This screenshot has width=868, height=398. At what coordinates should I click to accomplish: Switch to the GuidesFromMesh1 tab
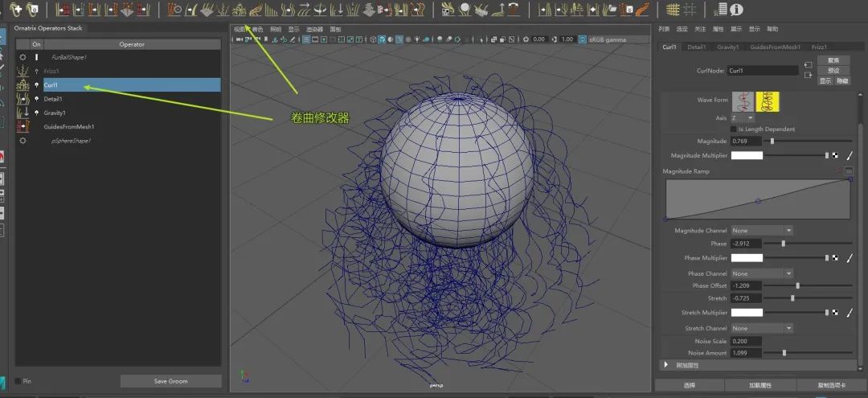coord(775,47)
